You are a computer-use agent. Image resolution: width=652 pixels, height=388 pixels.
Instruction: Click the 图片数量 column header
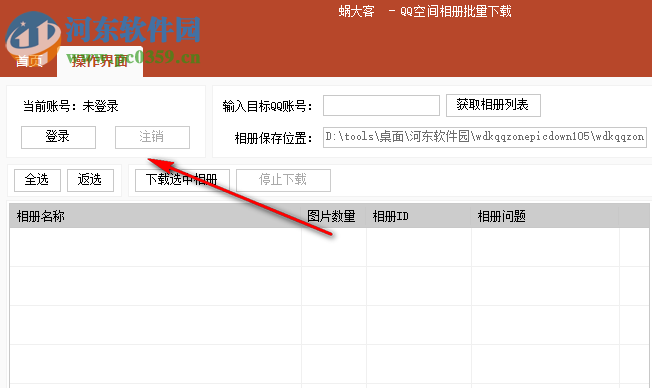click(334, 216)
